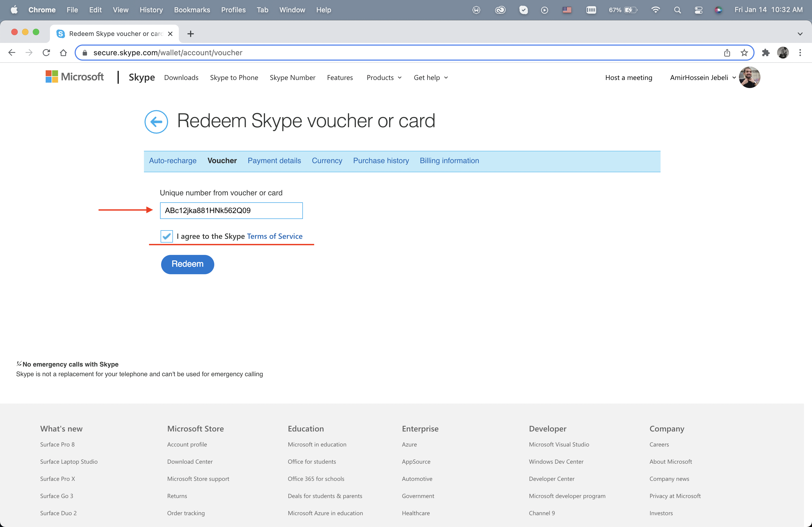Open the Windows Dev Center footer link
812x527 pixels.
pos(556,462)
